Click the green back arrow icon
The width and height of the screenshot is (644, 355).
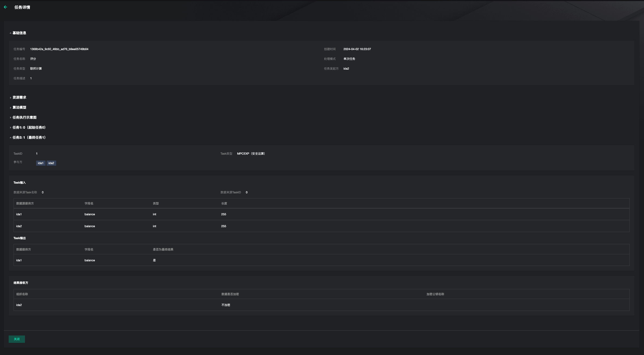[5, 7]
